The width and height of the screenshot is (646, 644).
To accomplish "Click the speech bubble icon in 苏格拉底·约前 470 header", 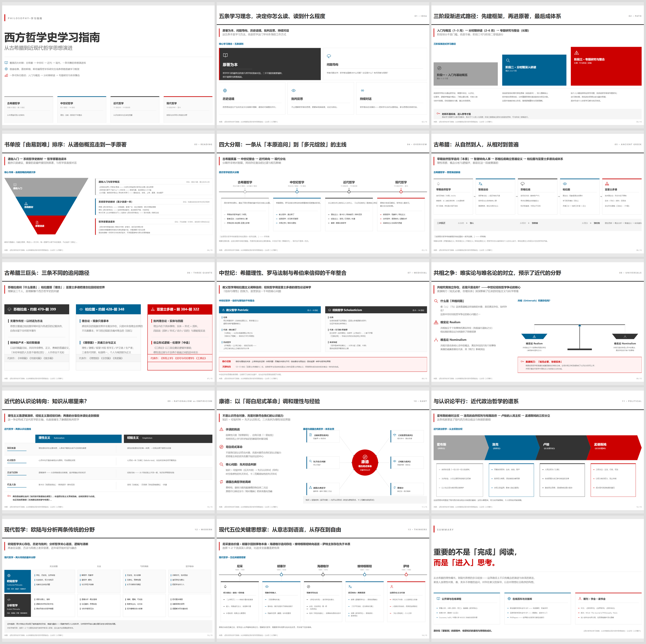I will point(10,309).
